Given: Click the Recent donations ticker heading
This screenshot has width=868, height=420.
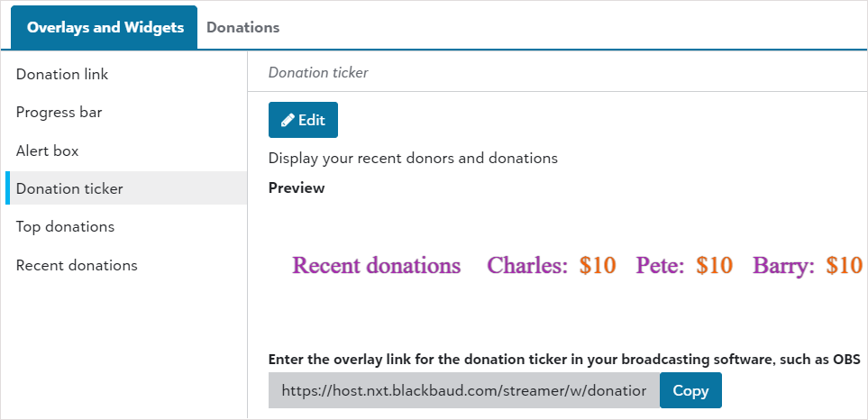Looking at the screenshot, I should coord(377,266).
